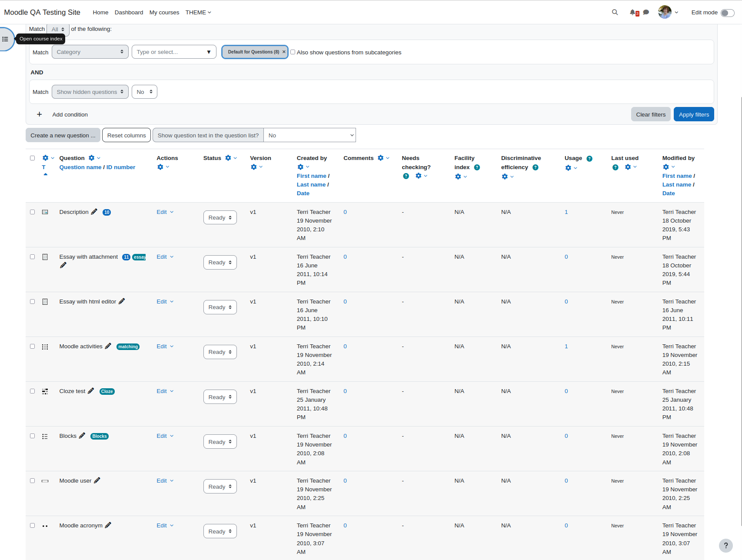Open Version column gear settings
The height and width of the screenshot is (560, 742).
[x=256, y=167]
